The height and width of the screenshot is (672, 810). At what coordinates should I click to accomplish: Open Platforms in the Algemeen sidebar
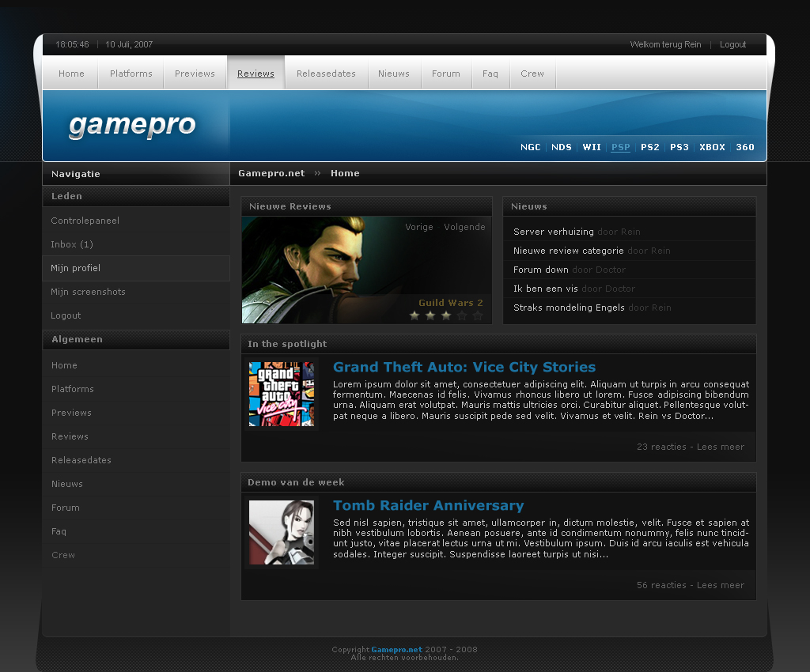(x=136, y=389)
